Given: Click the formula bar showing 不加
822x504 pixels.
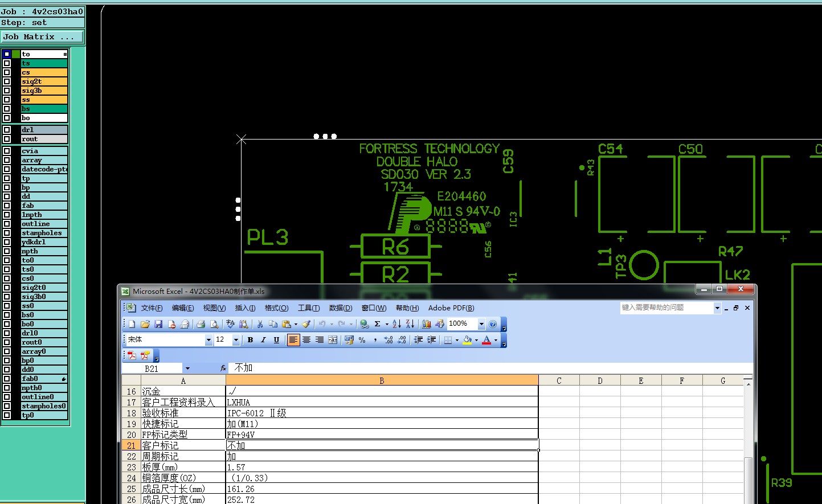Looking at the screenshot, I should click(490, 368).
